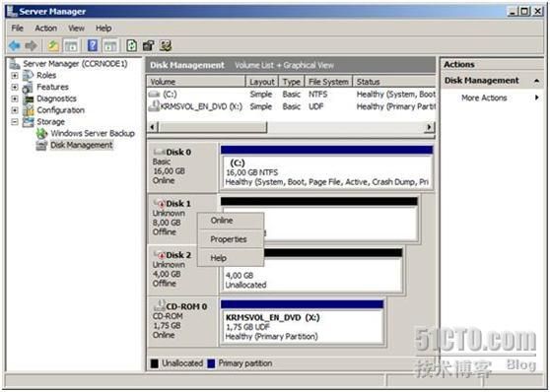Image resolution: width=550 pixels, height=392 pixels.
Task: Choose Help from the disk context menu
Action: click(231, 258)
